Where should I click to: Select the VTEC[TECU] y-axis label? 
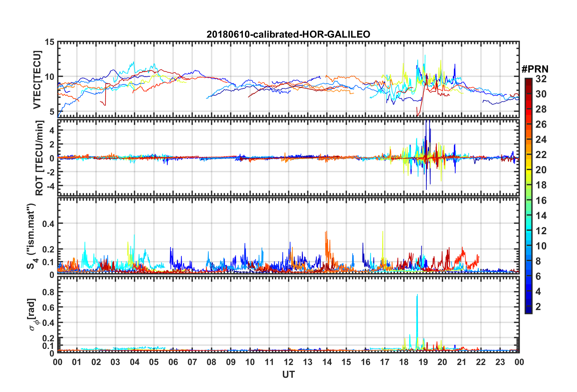(x=37, y=80)
